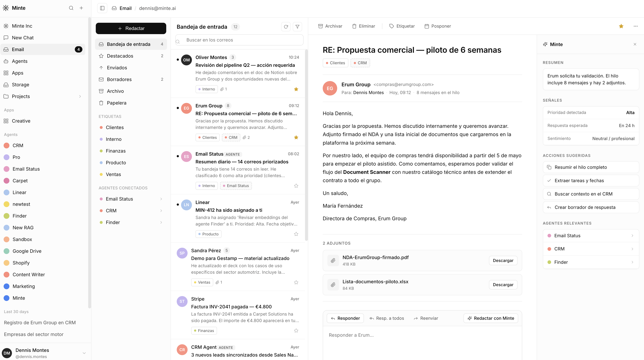Image resolution: width=644 pixels, height=360 pixels.
Task: Open the inbox filter icon
Action: pyautogui.click(x=297, y=27)
